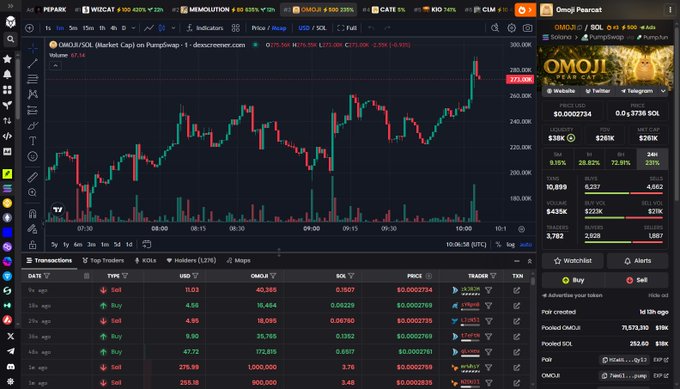Open Omoji Pearcat three-dot menu
Viewport: 680px width, 389px height.
point(670,10)
